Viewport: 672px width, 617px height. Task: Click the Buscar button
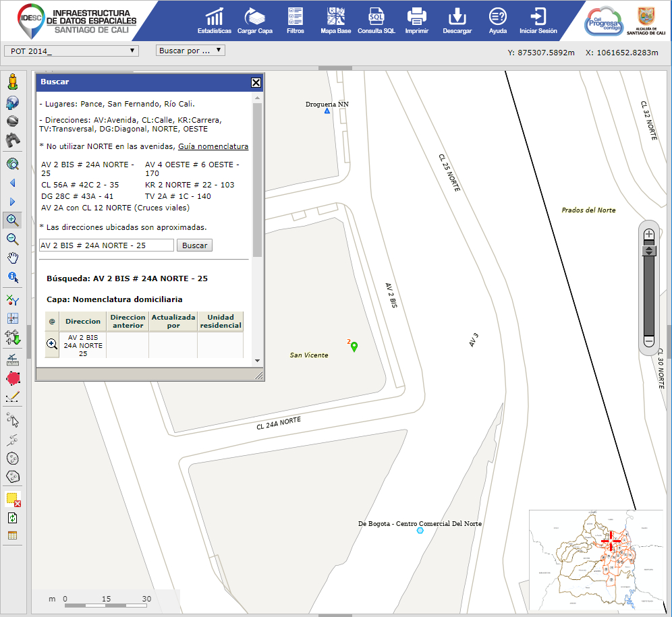click(x=194, y=245)
